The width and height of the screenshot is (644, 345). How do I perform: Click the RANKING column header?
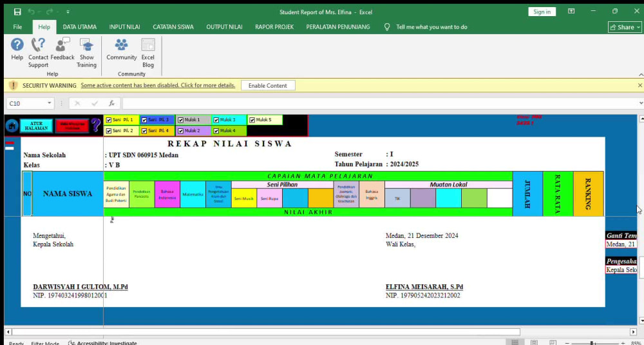pyautogui.click(x=588, y=193)
